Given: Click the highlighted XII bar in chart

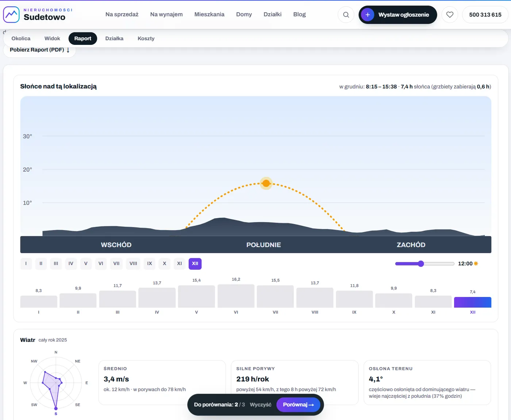Looking at the screenshot, I should click(x=472, y=302).
